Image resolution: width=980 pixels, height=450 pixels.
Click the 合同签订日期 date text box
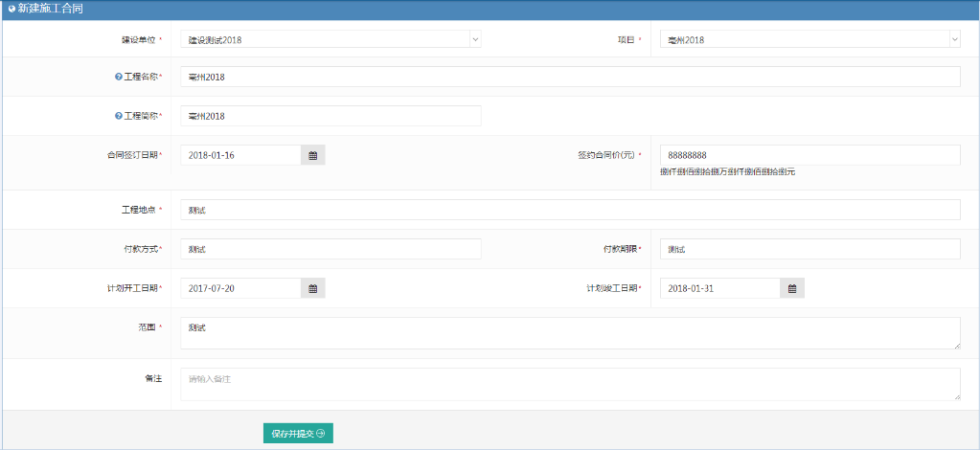click(240, 155)
